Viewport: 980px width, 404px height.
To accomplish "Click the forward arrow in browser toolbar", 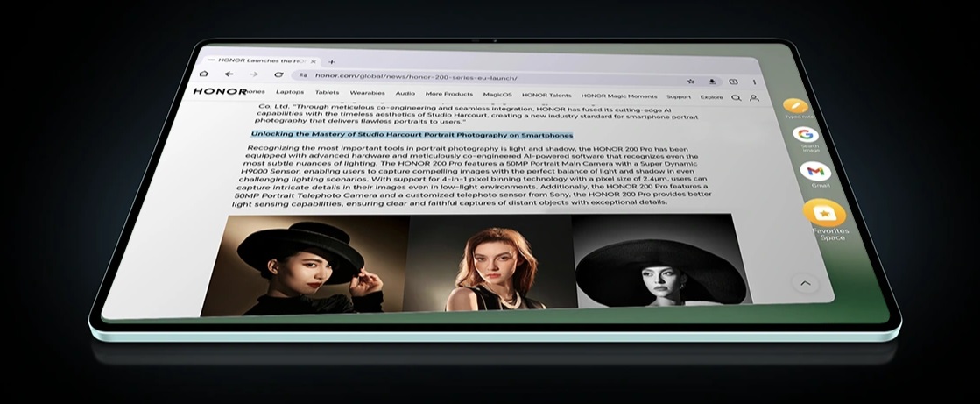I will 254,74.
